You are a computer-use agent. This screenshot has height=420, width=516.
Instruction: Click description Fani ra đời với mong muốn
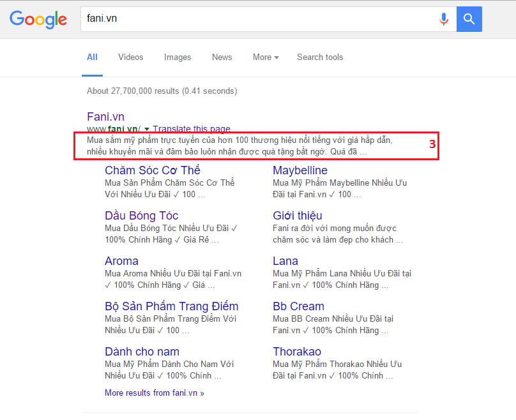click(338, 234)
